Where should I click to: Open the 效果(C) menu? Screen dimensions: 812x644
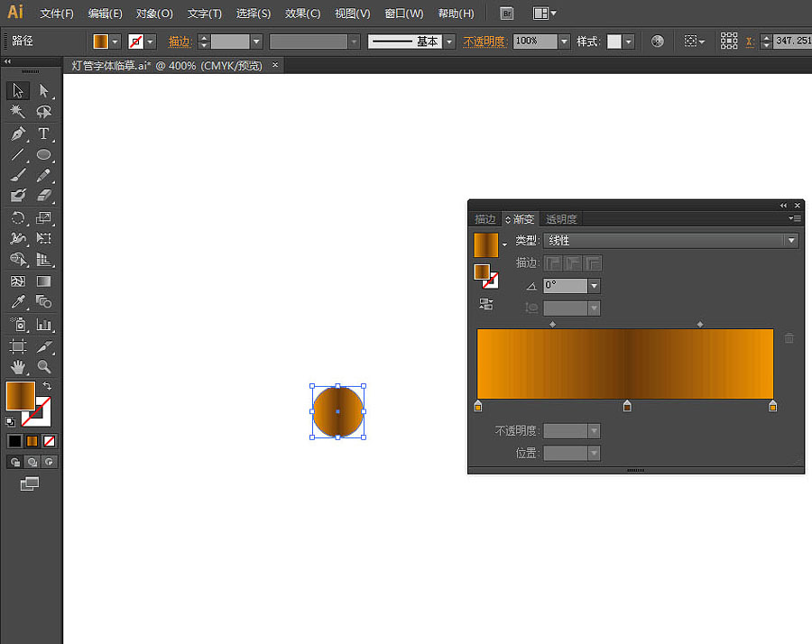(x=302, y=14)
